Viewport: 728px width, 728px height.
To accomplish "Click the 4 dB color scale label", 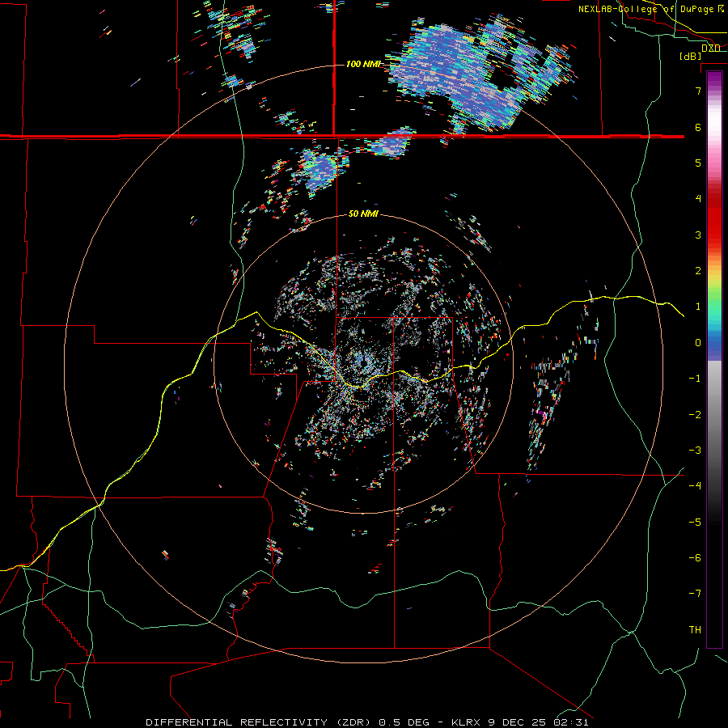I will pyautogui.click(x=698, y=199).
